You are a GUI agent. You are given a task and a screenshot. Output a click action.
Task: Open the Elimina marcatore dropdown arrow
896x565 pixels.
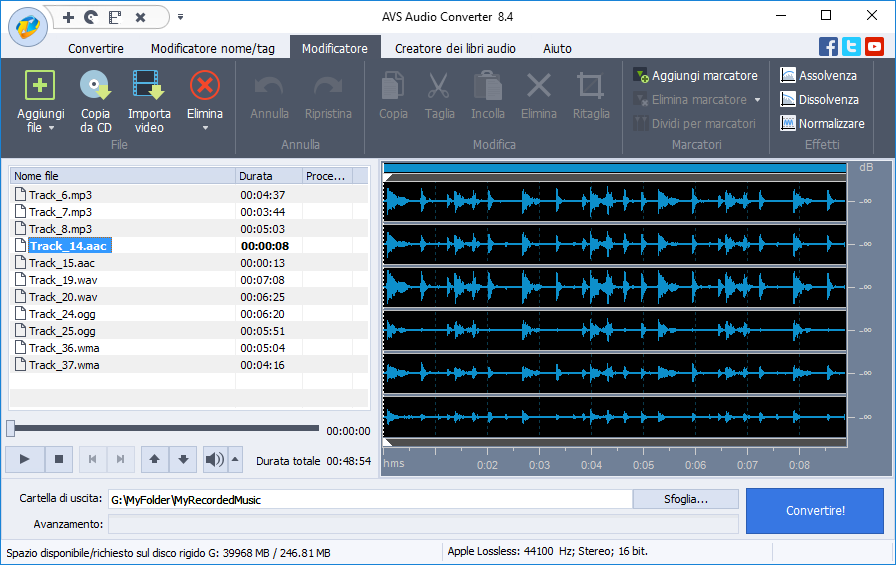pyautogui.click(x=758, y=100)
